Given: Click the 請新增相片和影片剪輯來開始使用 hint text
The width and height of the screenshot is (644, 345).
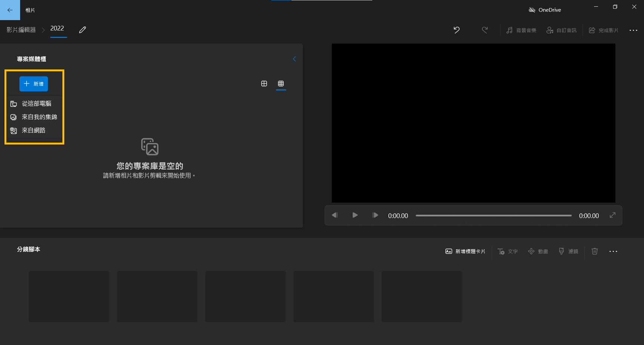Looking at the screenshot, I should (149, 175).
